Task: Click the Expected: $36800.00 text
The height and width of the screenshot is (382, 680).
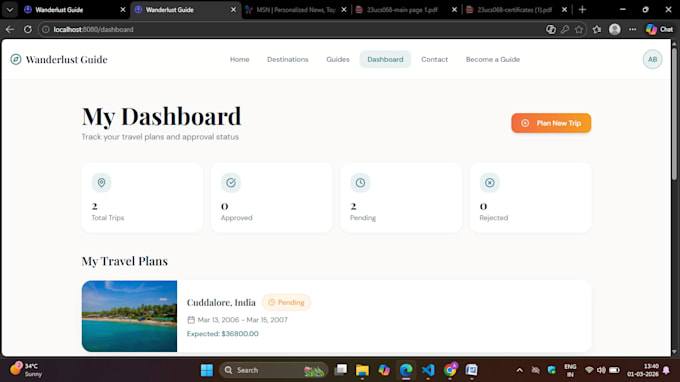Action: click(222, 333)
